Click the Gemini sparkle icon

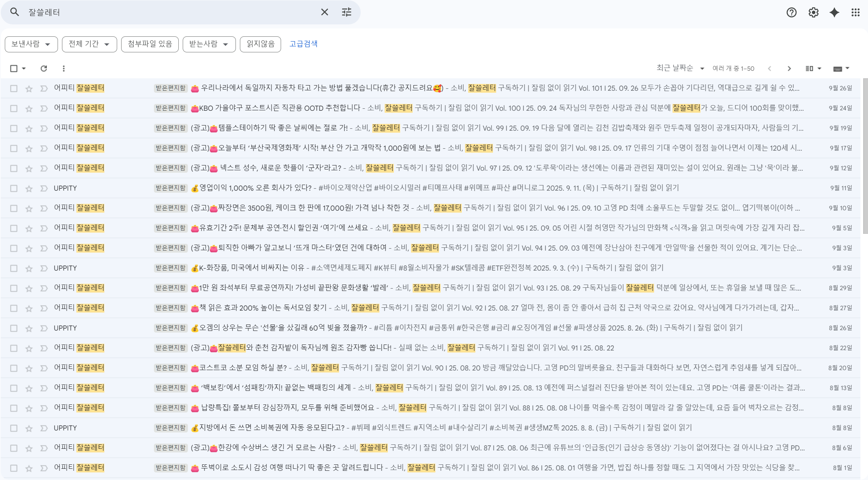(x=834, y=12)
